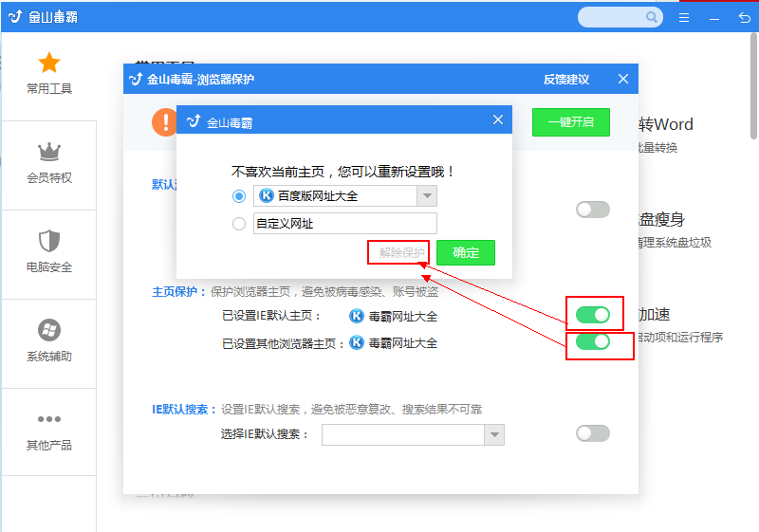Open the 会员特权 crown icon

(x=49, y=152)
